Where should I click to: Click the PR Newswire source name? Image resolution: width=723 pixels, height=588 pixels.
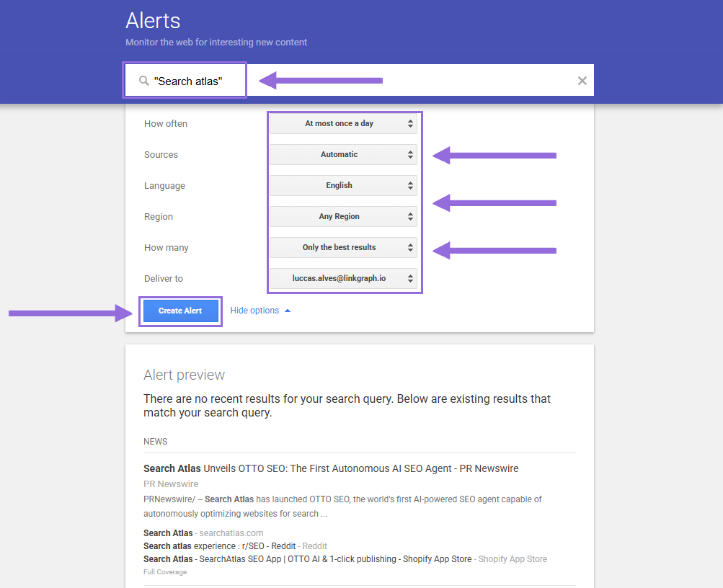pos(171,484)
